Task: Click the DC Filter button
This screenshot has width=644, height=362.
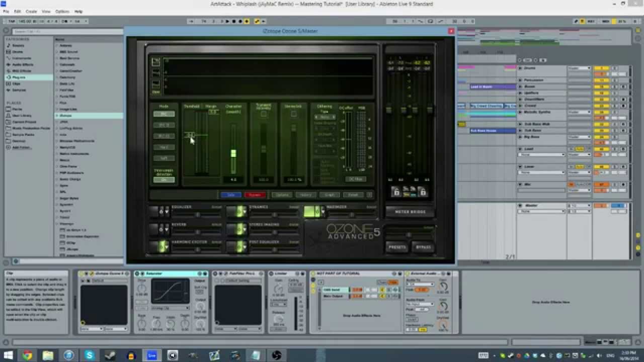Action: point(356,179)
